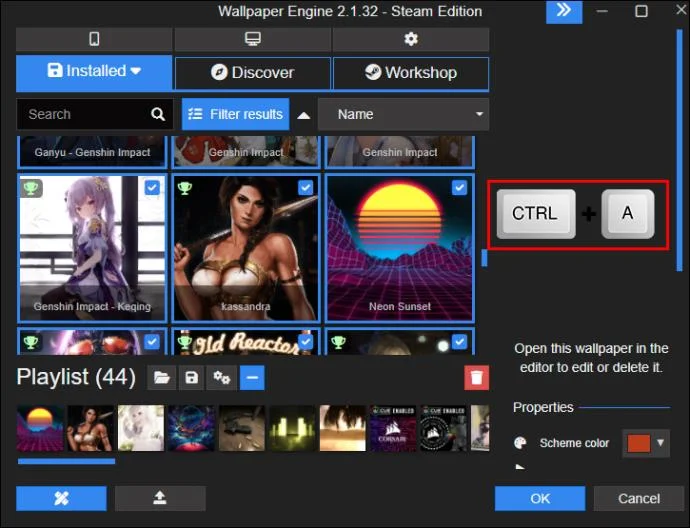Open the wallpaper editor tools button

click(61, 499)
